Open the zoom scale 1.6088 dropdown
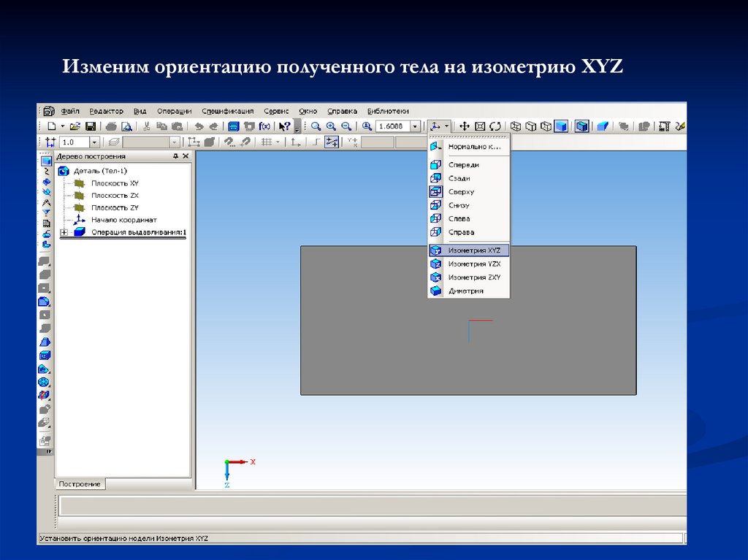The width and height of the screenshot is (748, 560). click(415, 126)
